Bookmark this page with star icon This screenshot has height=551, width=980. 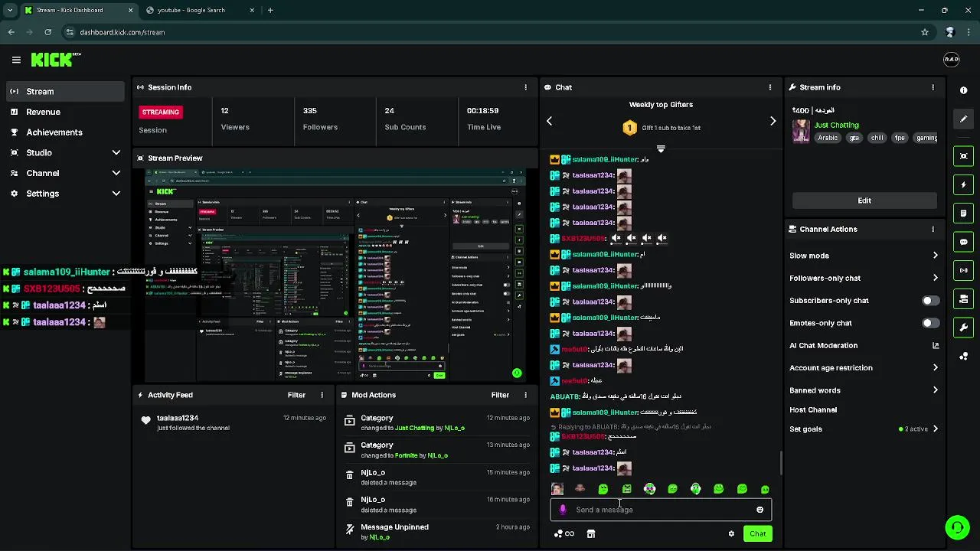[925, 32]
